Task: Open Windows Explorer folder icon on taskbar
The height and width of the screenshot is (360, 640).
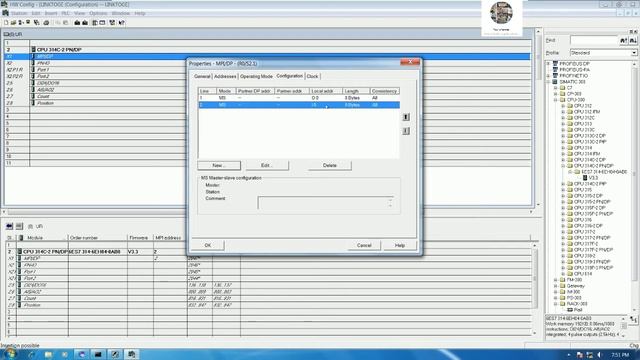Action: (x=48, y=354)
